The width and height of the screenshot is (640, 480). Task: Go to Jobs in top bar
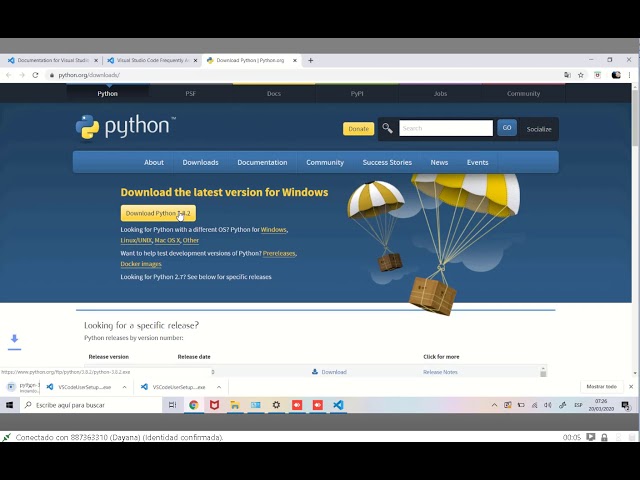[x=440, y=93]
